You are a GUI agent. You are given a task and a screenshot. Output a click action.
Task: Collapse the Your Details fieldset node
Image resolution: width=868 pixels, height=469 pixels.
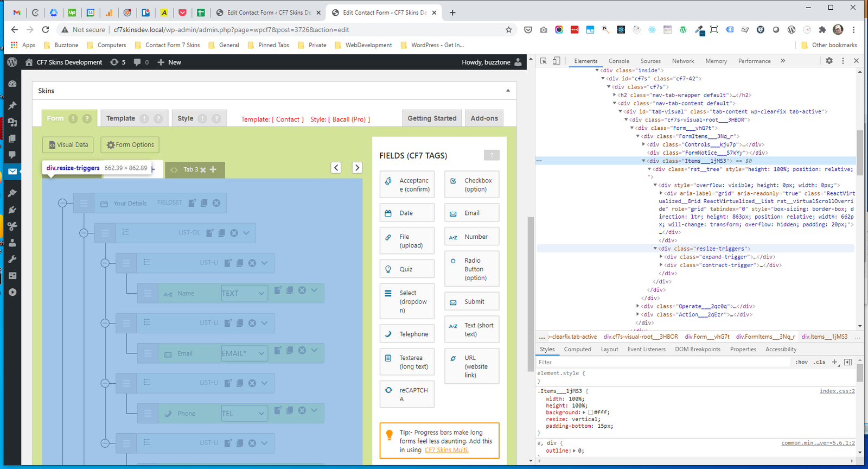point(62,203)
